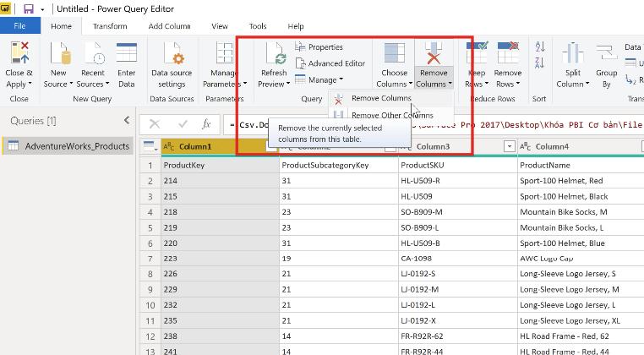
Task: Select the Column1 header
Action: pos(220,146)
